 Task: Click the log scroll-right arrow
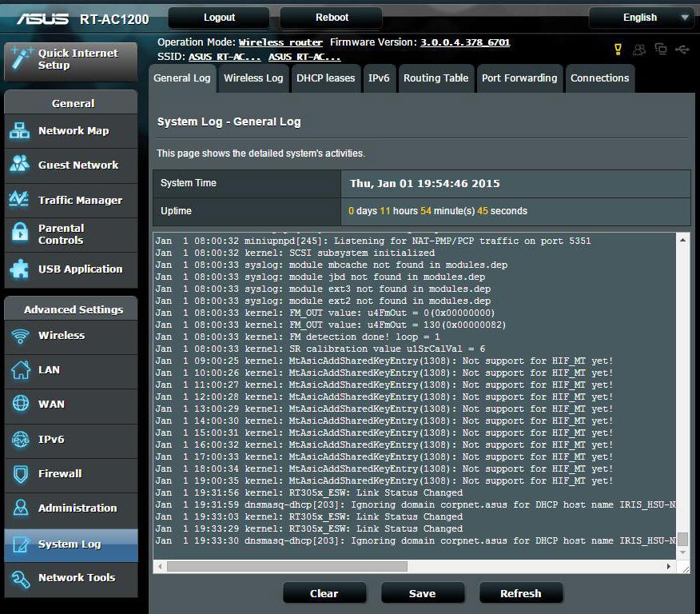point(668,566)
